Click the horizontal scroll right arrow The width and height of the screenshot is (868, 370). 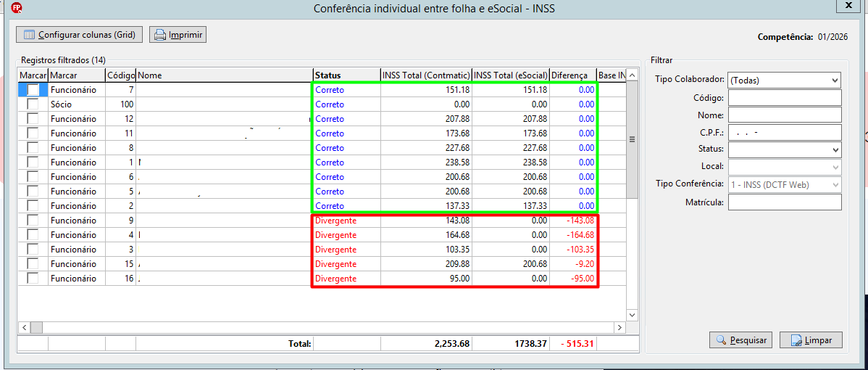coord(620,328)
